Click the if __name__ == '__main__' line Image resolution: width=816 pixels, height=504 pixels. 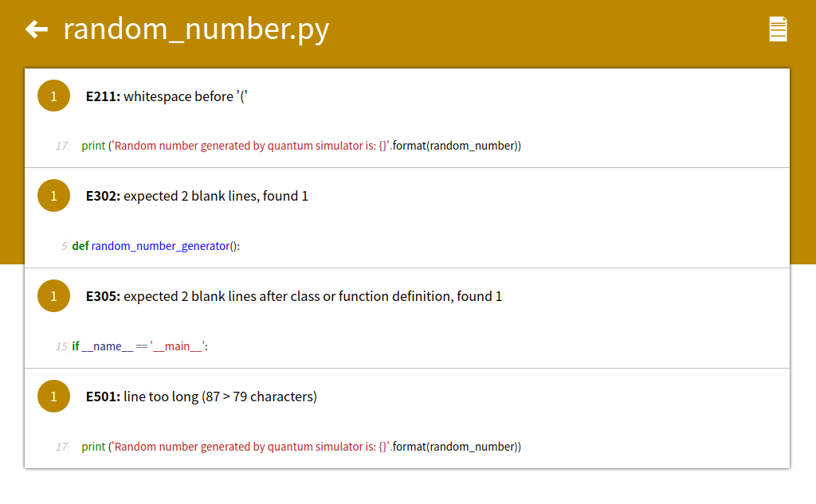point(140,346)
